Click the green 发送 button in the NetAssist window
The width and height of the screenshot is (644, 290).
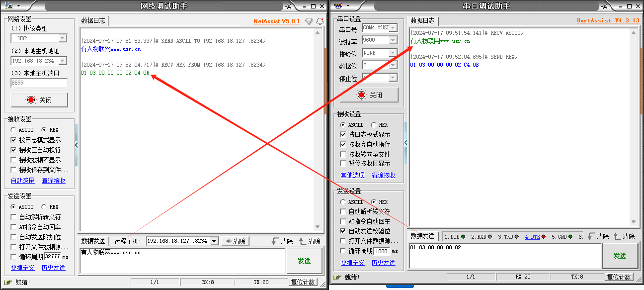pyautogui.click(x=304, y=261)
